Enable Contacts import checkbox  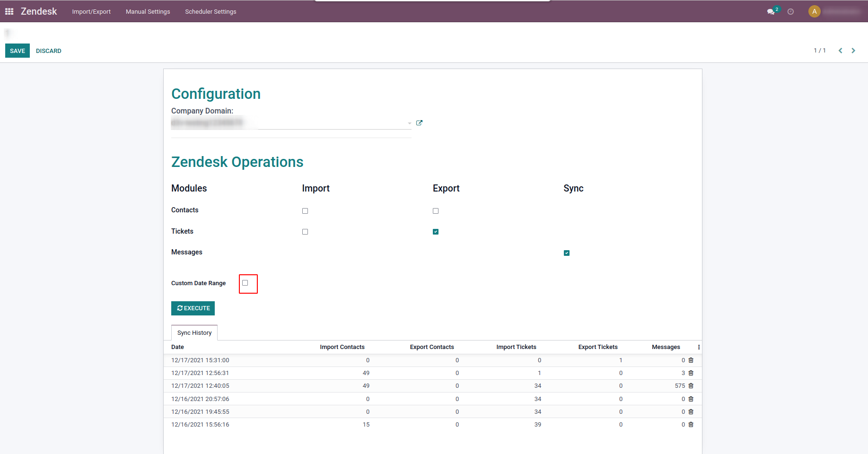coord(305,211)
